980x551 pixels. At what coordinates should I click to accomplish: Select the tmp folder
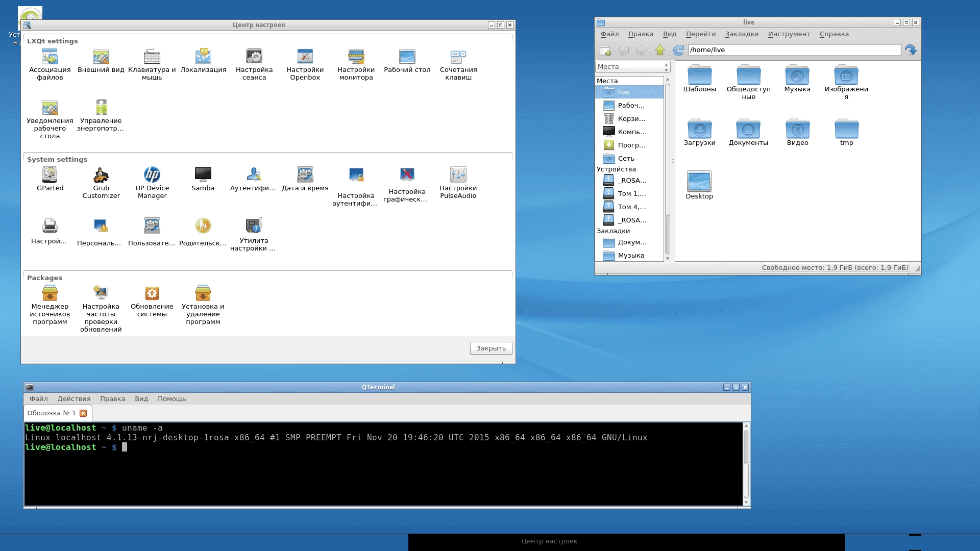pos(846,133)
